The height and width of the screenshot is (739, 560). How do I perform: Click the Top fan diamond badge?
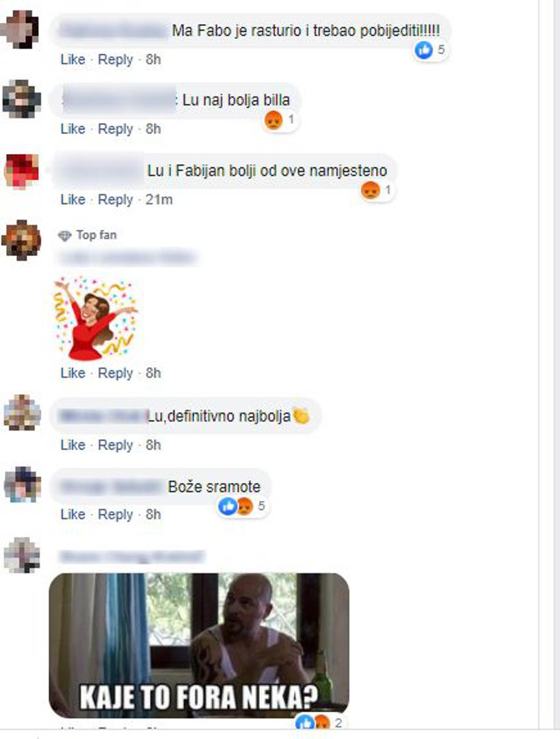64,235
